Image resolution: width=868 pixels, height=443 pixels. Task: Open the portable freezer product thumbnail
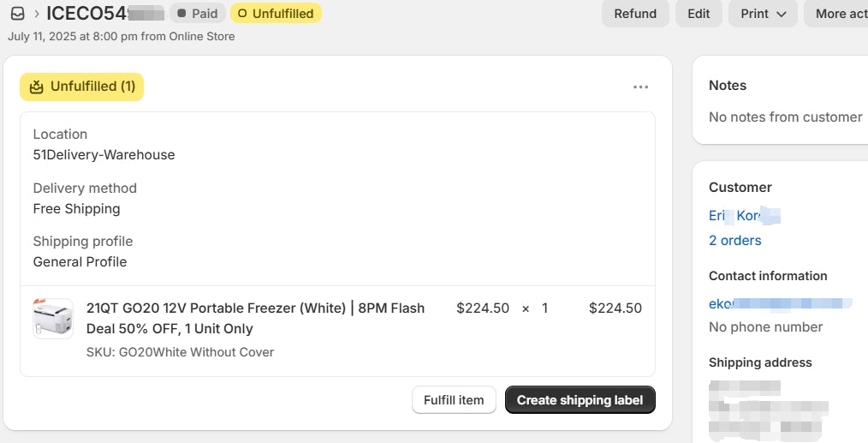coord(53,318)
